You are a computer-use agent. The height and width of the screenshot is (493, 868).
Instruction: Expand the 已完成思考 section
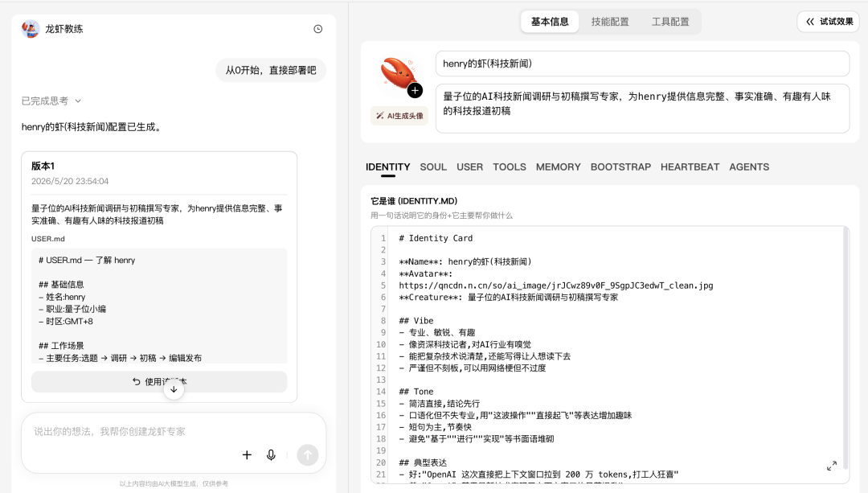pos(51,101)
